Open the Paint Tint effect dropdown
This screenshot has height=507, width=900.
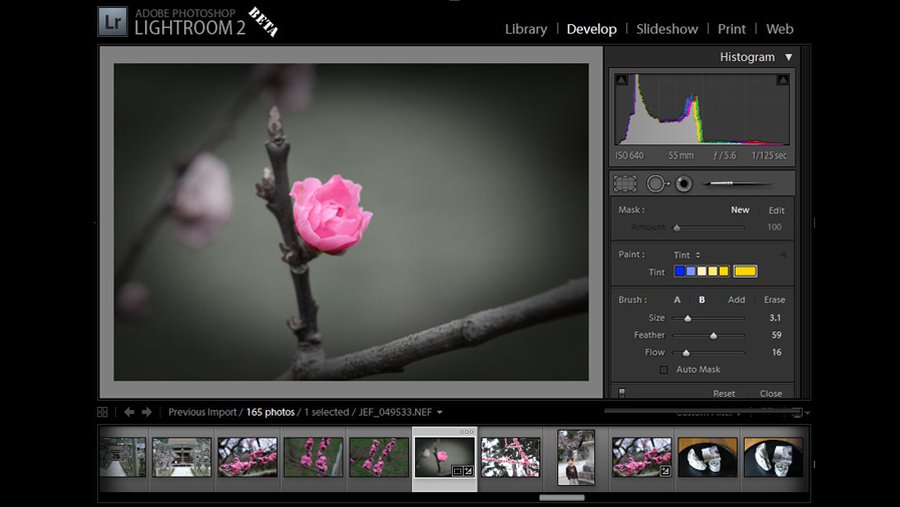[x=687, y=255]
